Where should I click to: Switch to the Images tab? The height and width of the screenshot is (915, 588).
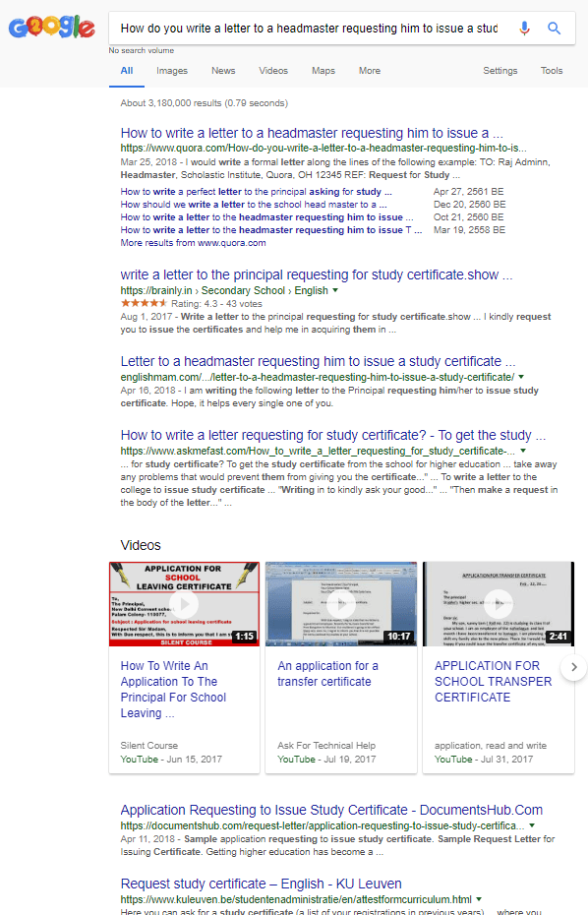point(172,71)
